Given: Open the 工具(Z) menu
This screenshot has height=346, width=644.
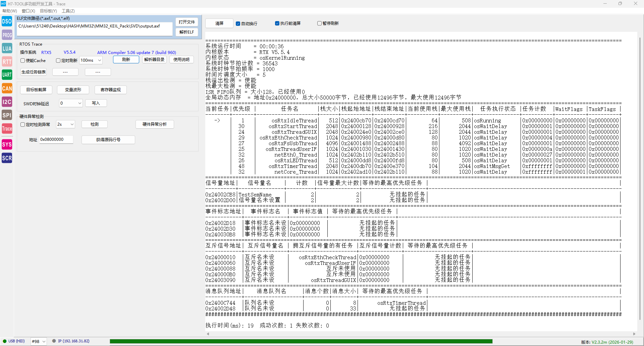Looking at the screenshot, I should pyautogui.click(x=68, y=11).
